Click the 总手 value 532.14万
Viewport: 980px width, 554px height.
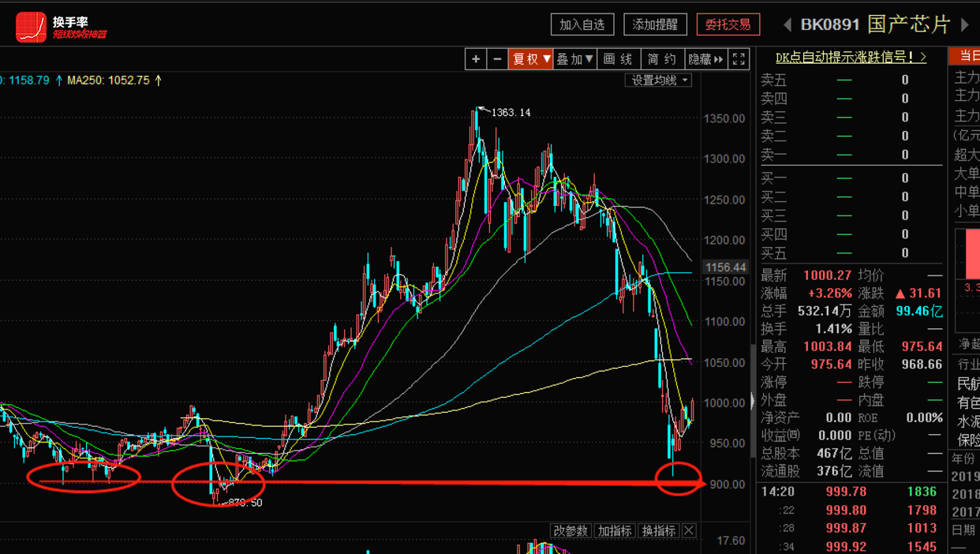click(x=825, y=311)
